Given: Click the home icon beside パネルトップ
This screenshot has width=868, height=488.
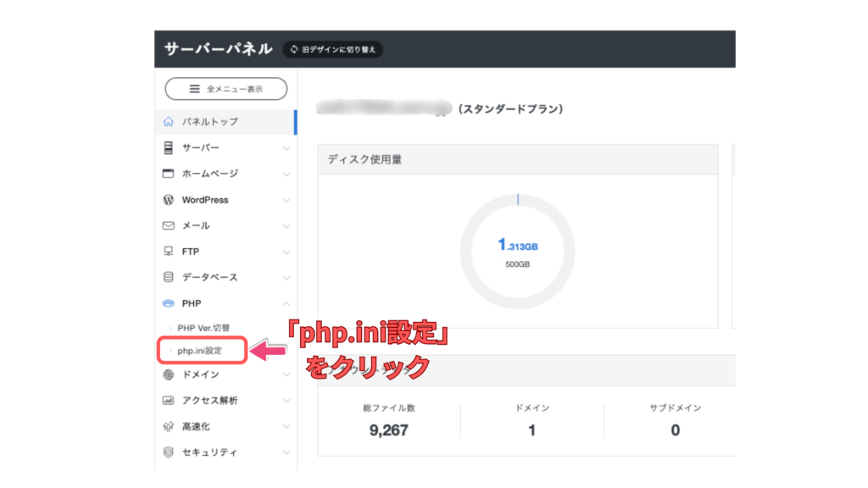Looking at the screenshot, I should tap(168, 122).
